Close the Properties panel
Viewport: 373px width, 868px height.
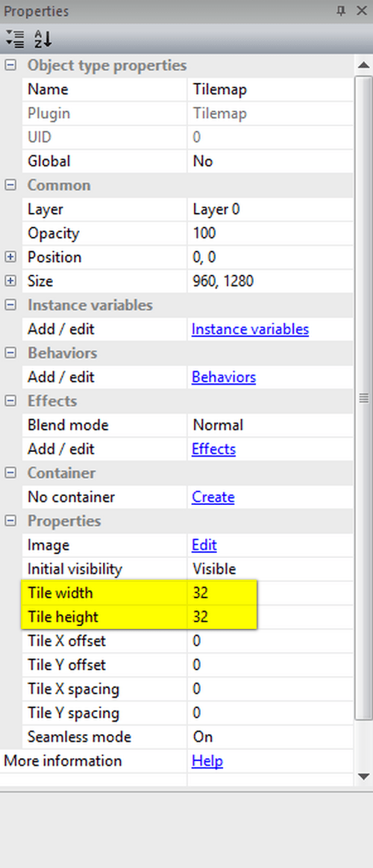tap(361, 10)
